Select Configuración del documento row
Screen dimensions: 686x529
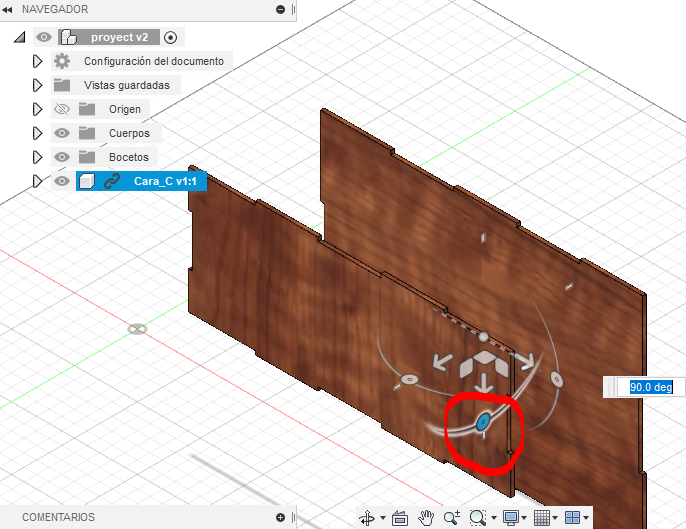coord(142,61)
